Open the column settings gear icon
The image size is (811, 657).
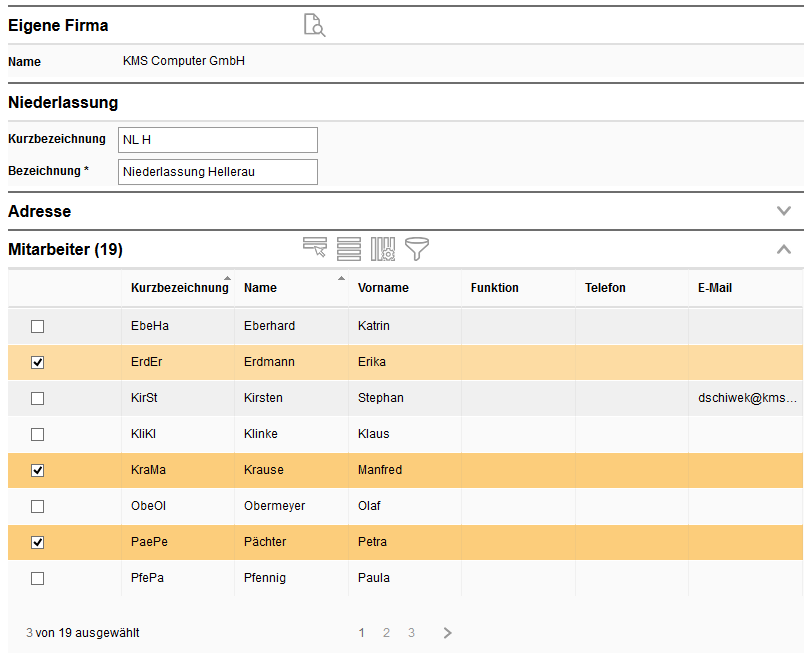[383, 249]
